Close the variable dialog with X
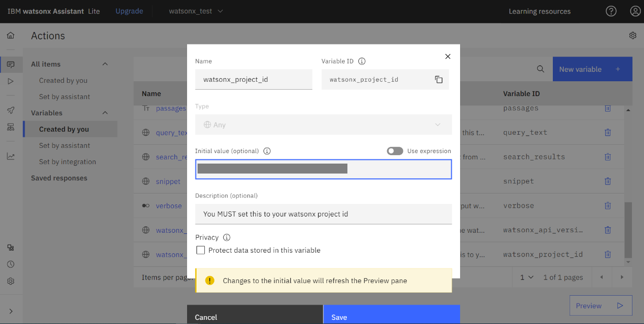Viewport: 644px width, 324px height. [447, 57]
